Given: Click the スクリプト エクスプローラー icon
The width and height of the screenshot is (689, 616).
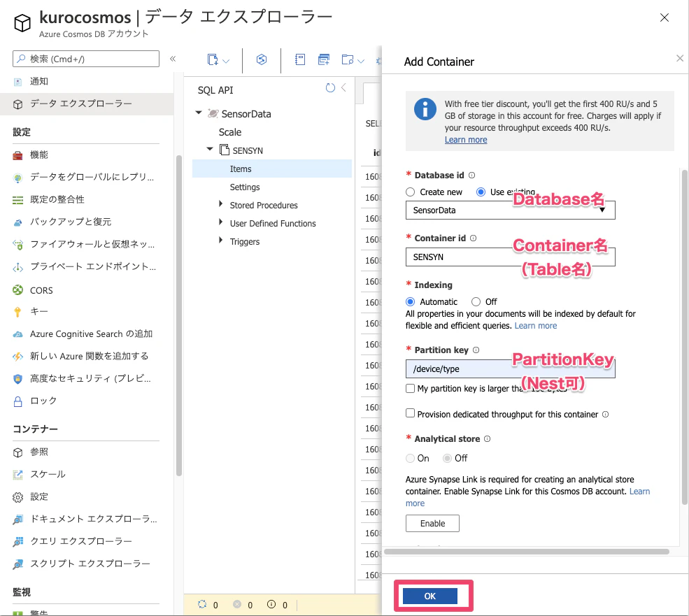Looking at the screenshot, I should tap(17, 564).
